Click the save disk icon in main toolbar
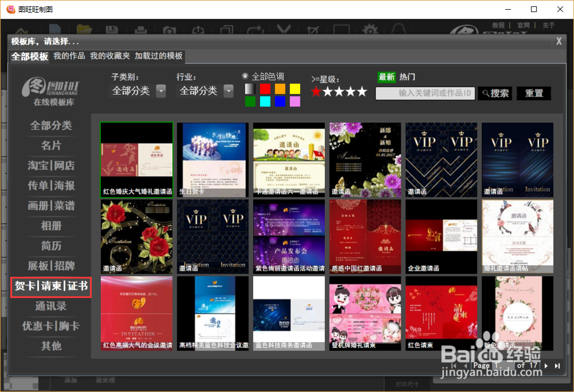574x392 pixels. tap(112, 30)
